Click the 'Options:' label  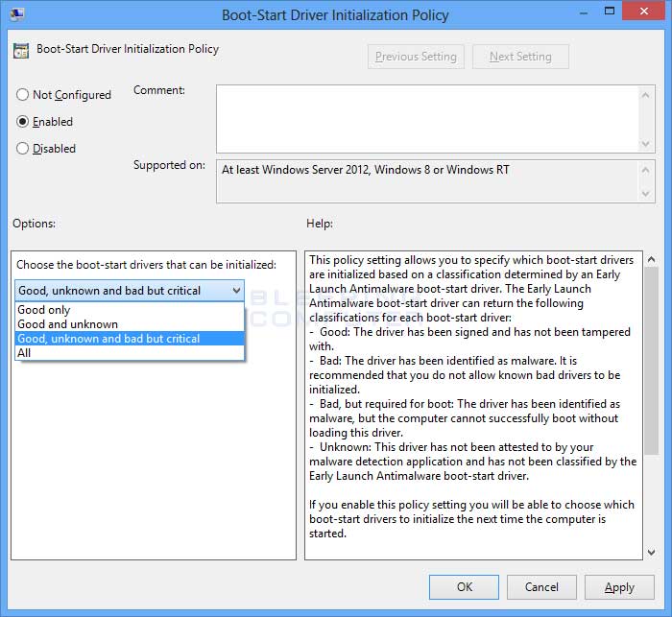point(34,224)
